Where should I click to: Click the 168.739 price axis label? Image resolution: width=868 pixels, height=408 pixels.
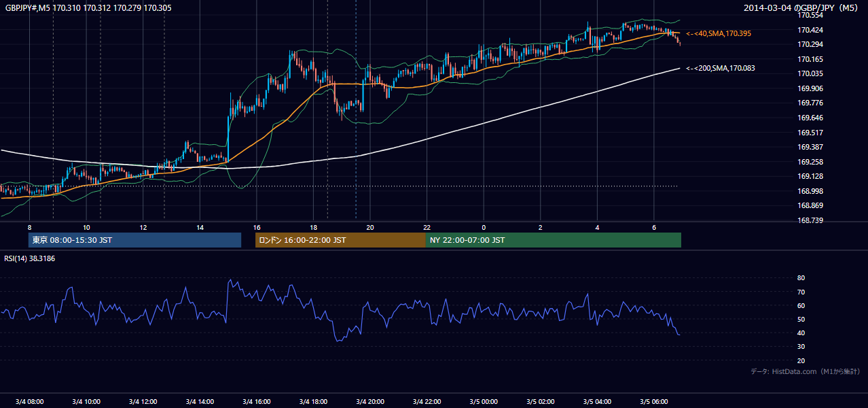pos(810,220)
